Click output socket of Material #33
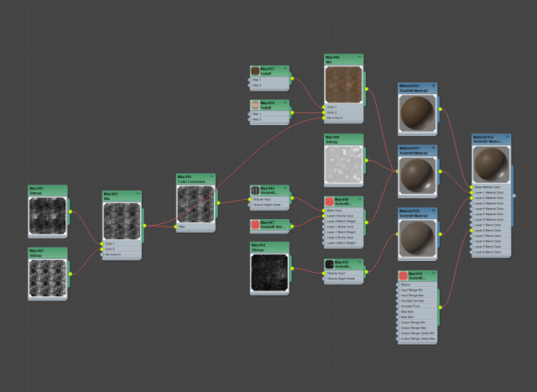Image resolution: width=537 pixels, height=392 pixels. (441, 171)
